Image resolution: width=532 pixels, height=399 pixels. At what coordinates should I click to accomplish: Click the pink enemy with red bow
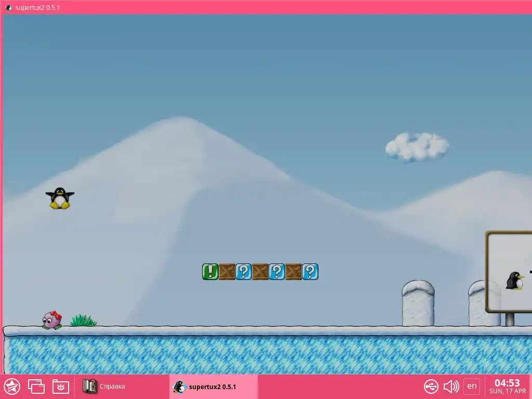[x=52, y=320]
